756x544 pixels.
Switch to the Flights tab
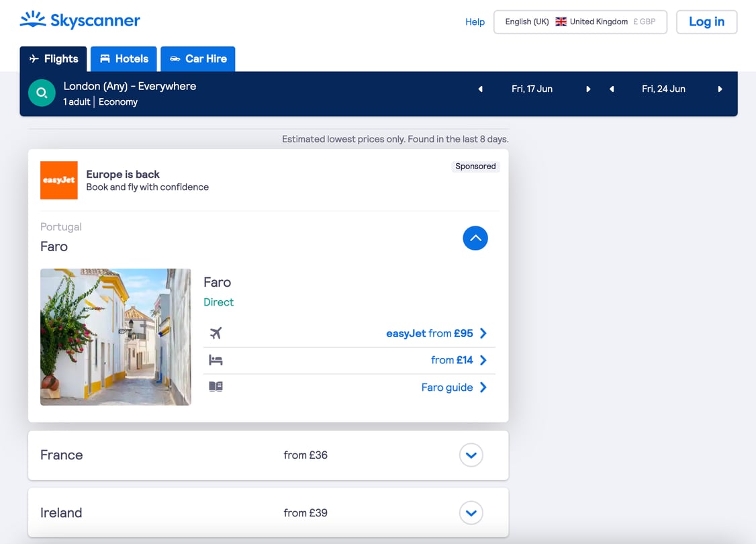(x=53, y=59)
